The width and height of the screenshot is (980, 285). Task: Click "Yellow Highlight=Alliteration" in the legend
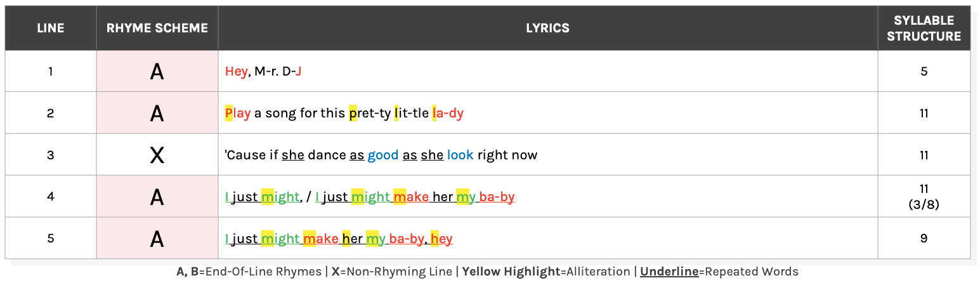pos(546,272)
